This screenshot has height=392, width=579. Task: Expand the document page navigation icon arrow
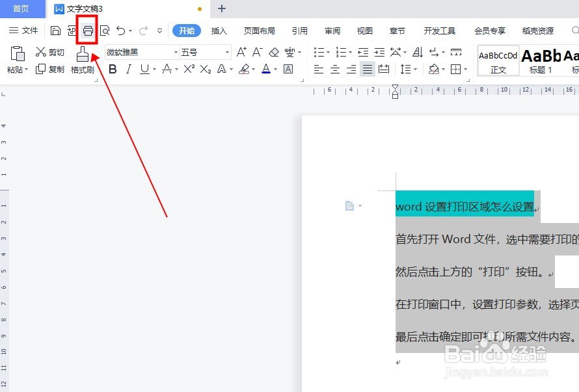click(x=360, y=205)
